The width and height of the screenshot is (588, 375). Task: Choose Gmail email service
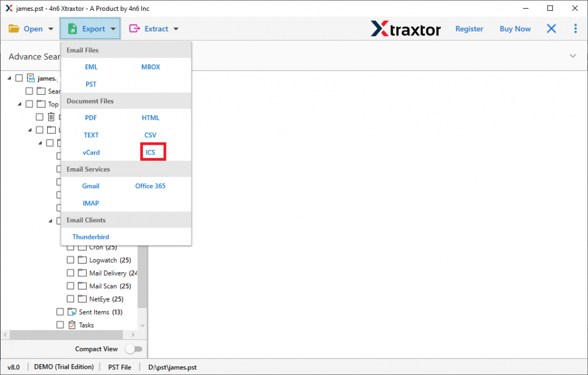91,186
